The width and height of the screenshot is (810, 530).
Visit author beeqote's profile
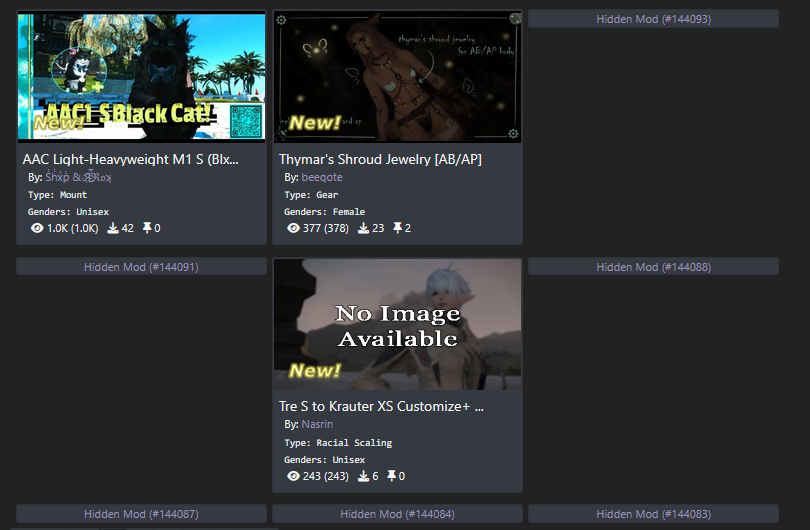322,177
